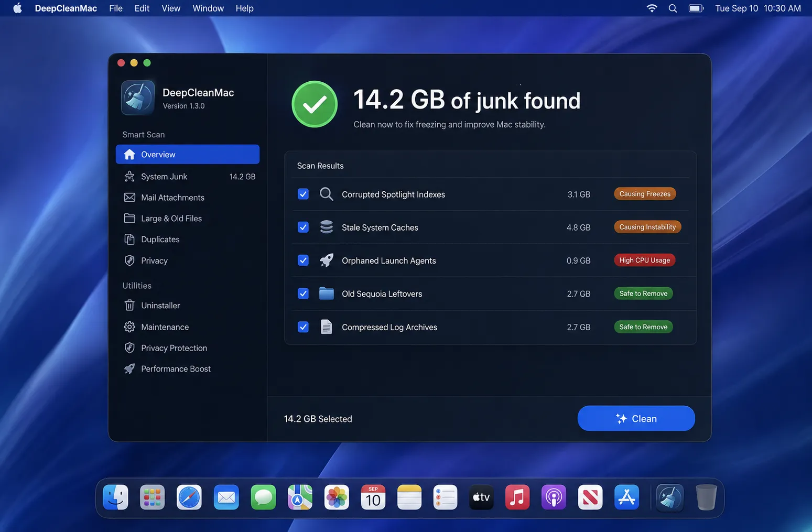Click the Wi-Fi status icon
The image size is (812, 532).
652,8
